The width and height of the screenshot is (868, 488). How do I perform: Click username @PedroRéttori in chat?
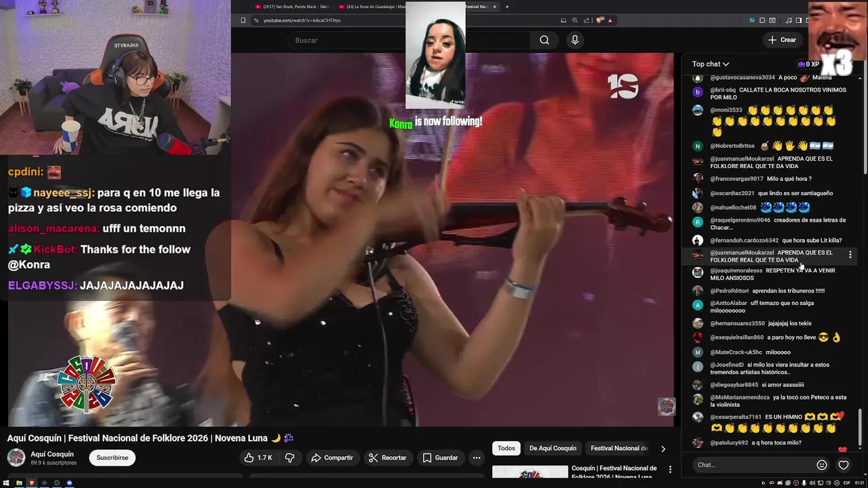pos(729,291)
